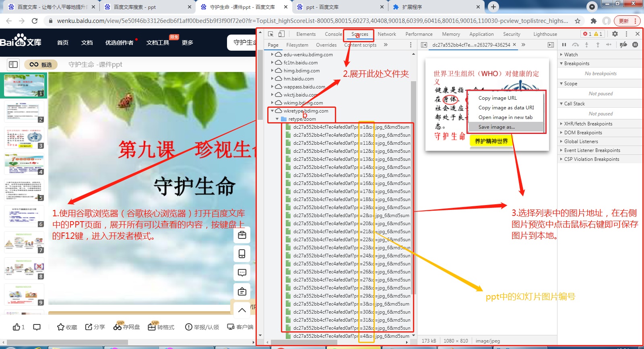Toggle pause on exceptions icon
The image size is (644, 349).
[x=635, y=45]
